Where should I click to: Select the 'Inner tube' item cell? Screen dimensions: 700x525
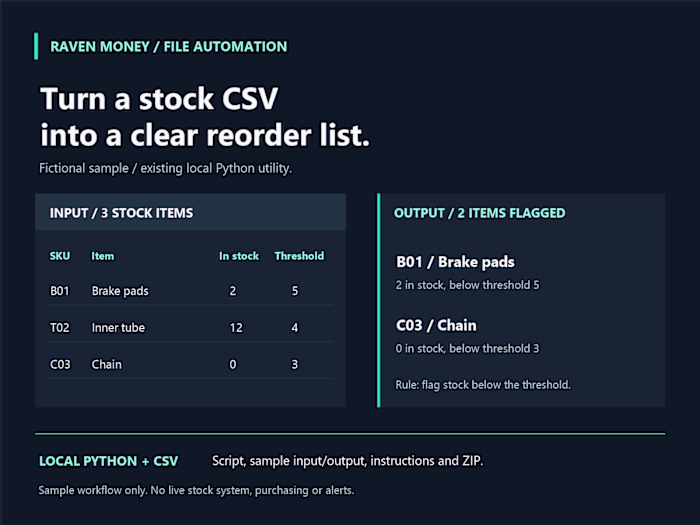118,328
